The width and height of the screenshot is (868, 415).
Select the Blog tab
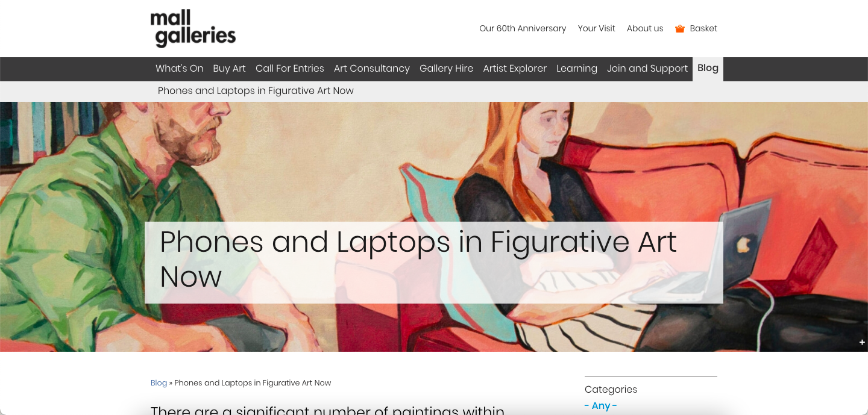coord(708,69)
